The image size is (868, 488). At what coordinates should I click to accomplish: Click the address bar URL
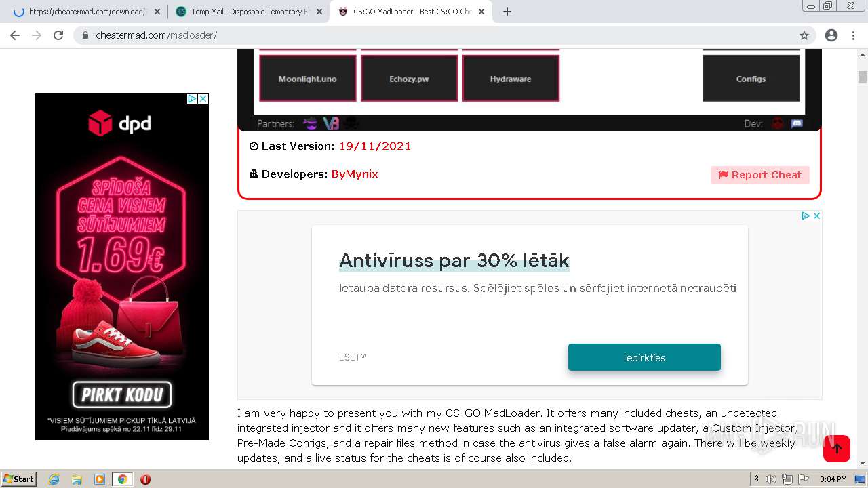156,35
